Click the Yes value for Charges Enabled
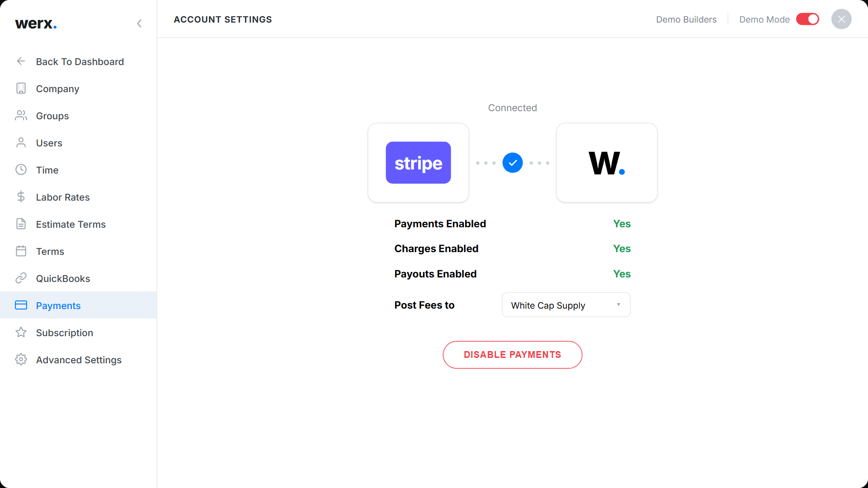The height and width of the screenshot is (488, 868). [x=622, y=249]
